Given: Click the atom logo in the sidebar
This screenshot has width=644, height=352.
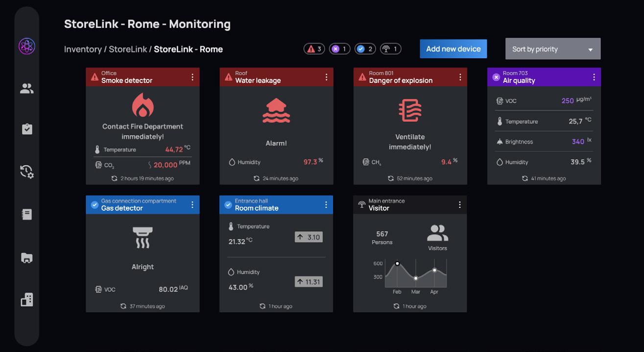Looking at the screenshot, I should pyautogui.click(x=27, y=46).
